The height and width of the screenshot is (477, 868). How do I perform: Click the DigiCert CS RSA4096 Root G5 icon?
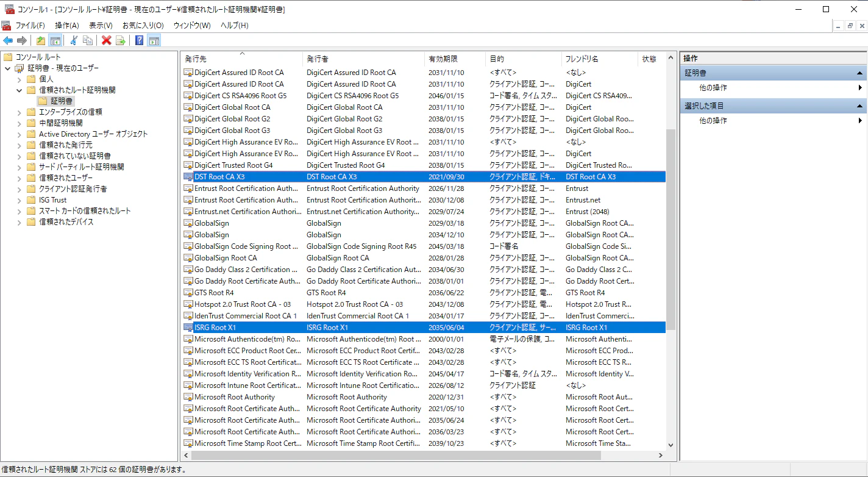(188, 96)
